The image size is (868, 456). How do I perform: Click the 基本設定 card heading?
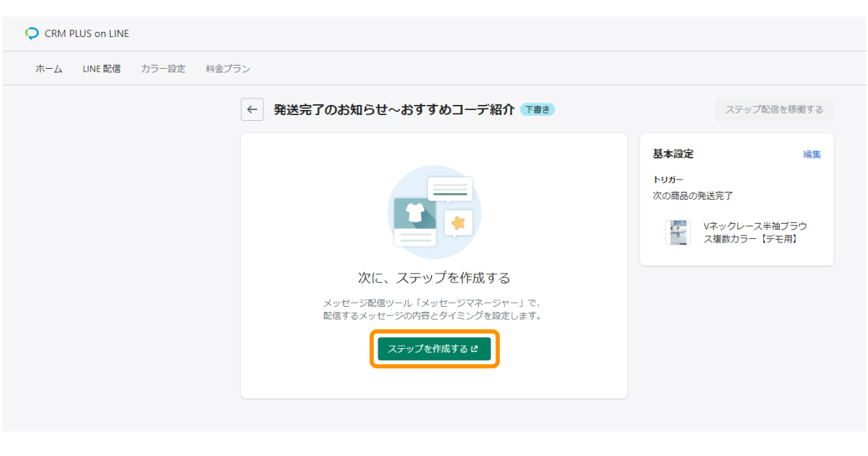pos(673,154)
